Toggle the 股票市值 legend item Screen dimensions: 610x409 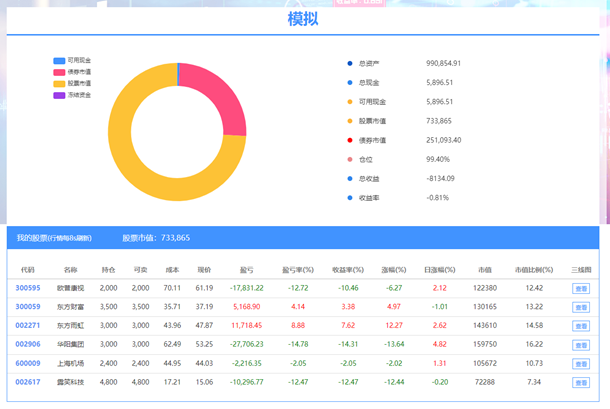click(71, 84)
